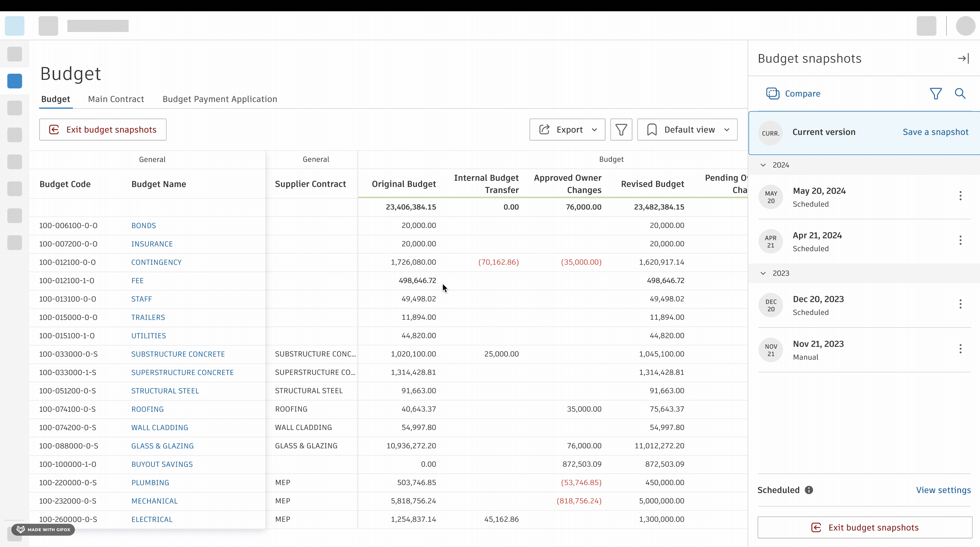
Task: Open View settings link
Action: click(943, 490)
